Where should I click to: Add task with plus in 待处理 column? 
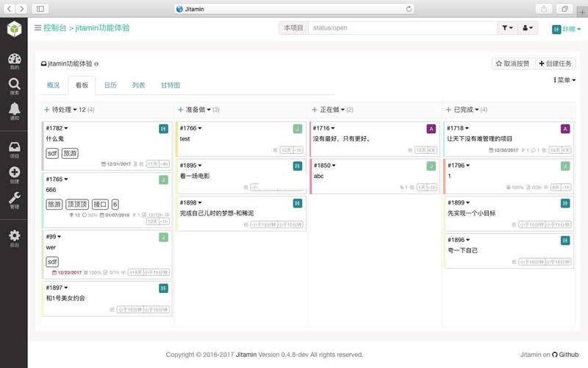[x=47, y=110]
